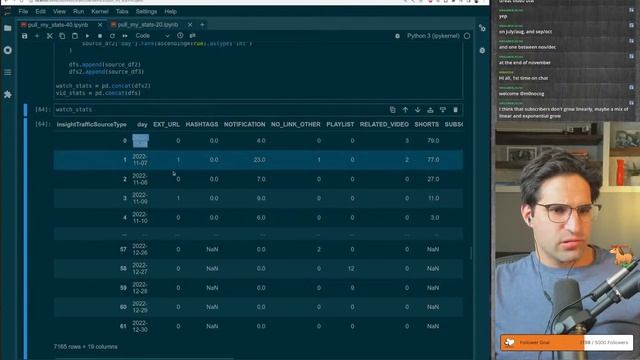Move the watch_stats cell down
The image size is (640, 360).
tap(418, 109)
